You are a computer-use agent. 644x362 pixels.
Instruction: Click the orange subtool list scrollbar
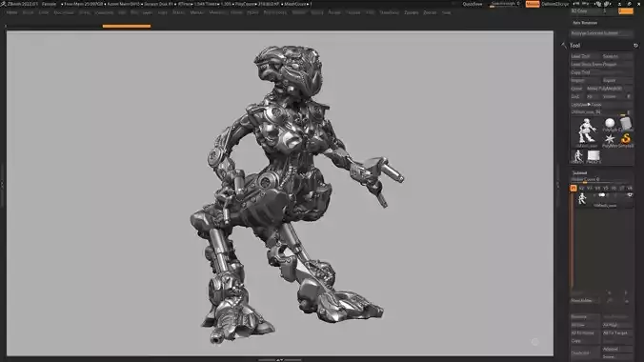tap(573, 240)
